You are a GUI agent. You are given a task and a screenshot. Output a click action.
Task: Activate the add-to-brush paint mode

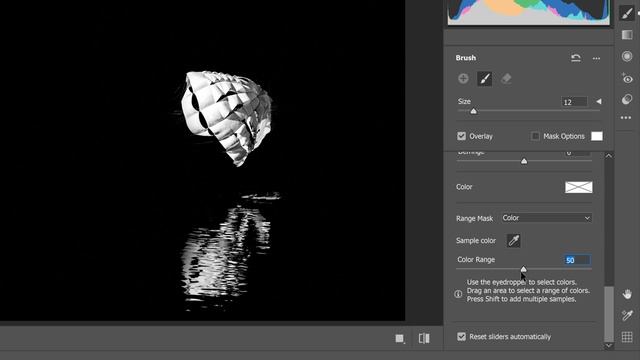click(x=484, y=79)
